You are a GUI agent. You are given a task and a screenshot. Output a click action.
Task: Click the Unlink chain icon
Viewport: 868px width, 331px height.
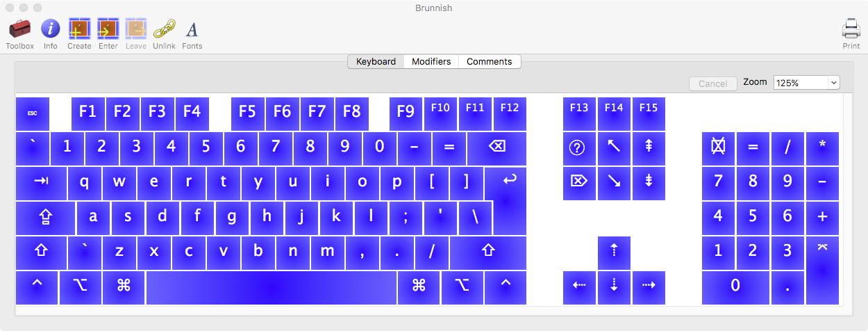tap(164, 29)
